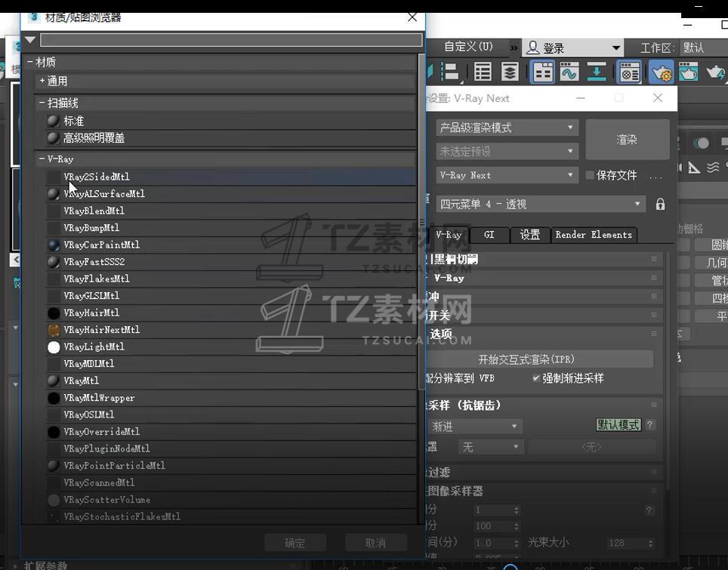The width and height of the screenshot is (728, 570).
Task: Click the user avatar in 登录
Action: click(x=533, y=48)
